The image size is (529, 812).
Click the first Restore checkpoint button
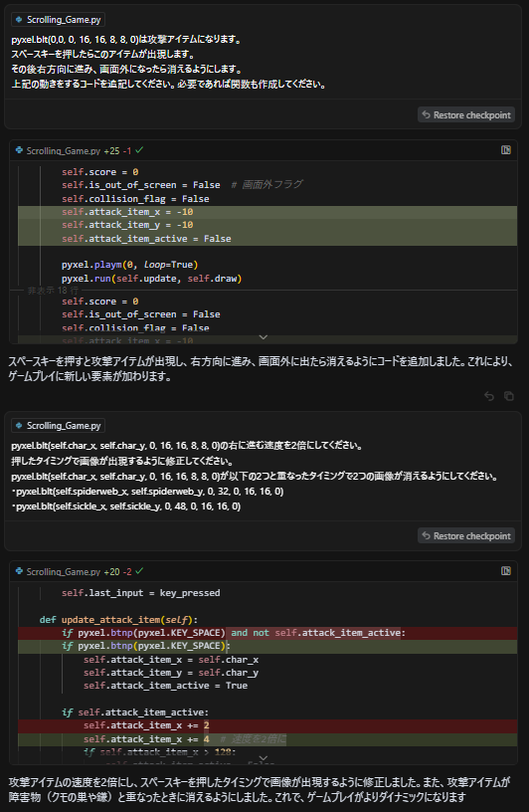[x=466, y=115]
